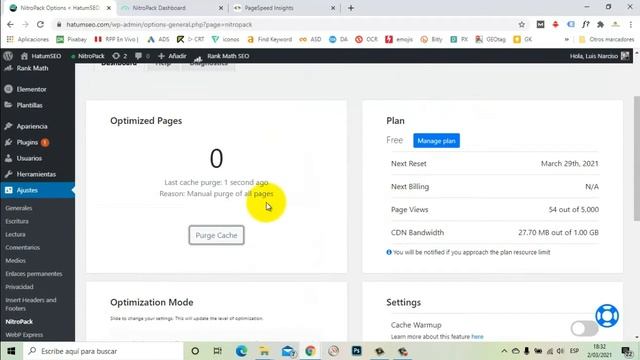Follow the Cache Warmup 'here' link

click(x=477, y=337)
